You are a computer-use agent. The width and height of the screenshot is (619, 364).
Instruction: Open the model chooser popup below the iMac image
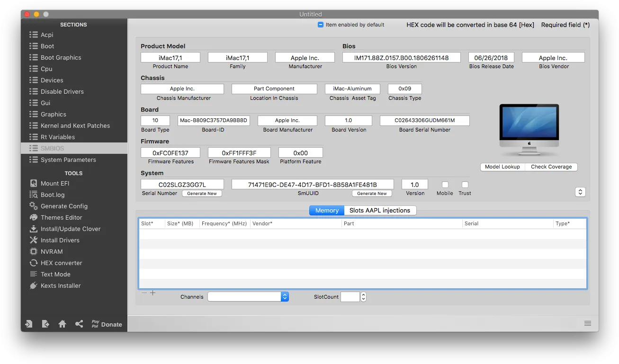(x=580, y=192)
